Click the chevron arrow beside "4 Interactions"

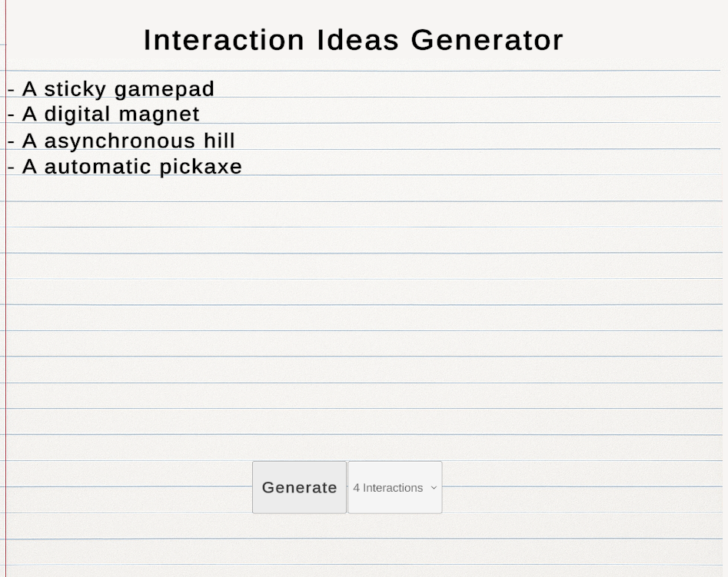pos(434,488)
